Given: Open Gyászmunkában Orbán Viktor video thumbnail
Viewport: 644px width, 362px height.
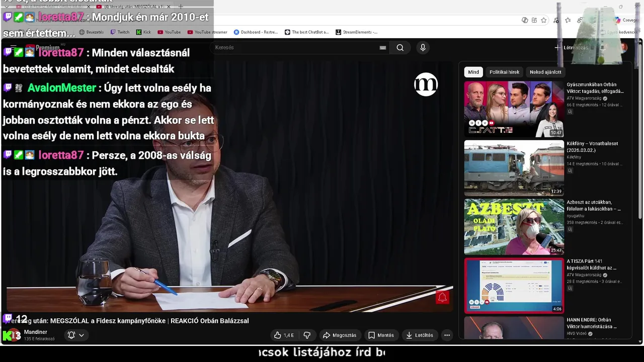Looking at the screenshot, I should click(x=514, y=109).
